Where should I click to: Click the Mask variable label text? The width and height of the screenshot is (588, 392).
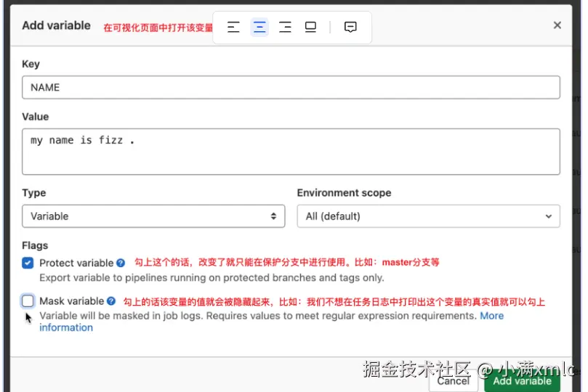point(72,301)
